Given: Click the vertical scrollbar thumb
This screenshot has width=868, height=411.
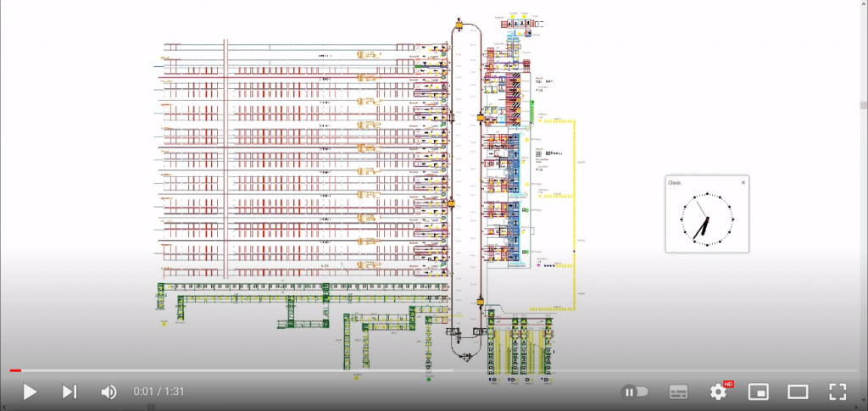Looking at the screenshot, I should pos(863,105).
